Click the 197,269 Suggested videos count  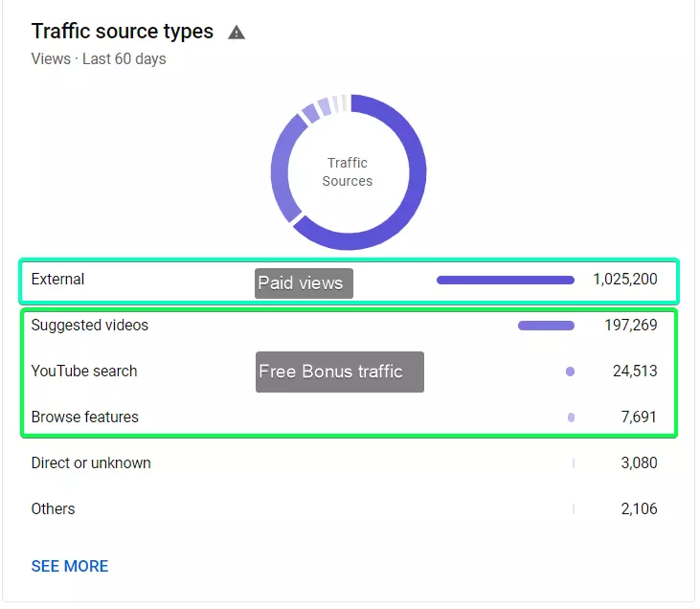(630, 326)
